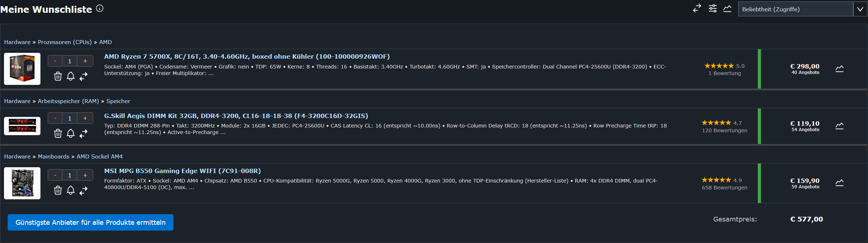Open AMD Sockel AM4 breadcrumb link
Viewport: 868px width, 243px height.
point(99,157)
